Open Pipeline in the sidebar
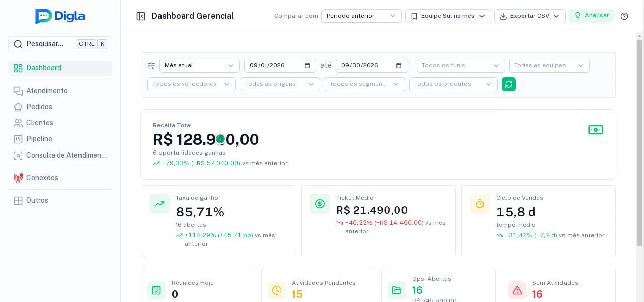Viewport: 644px width, 302px height. [60, 139]
